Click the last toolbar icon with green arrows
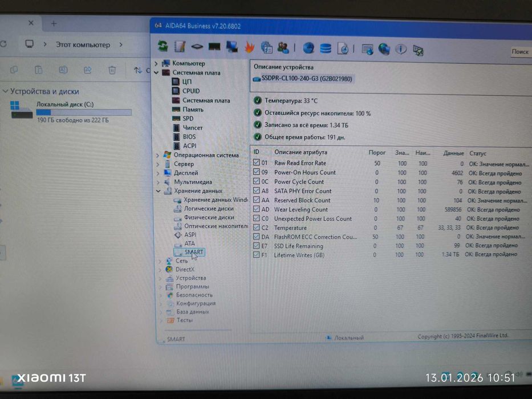 point(418,51)
